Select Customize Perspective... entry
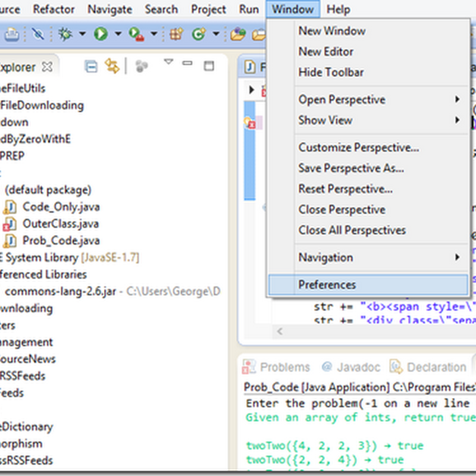476x476 pixels. click(368, 148)
